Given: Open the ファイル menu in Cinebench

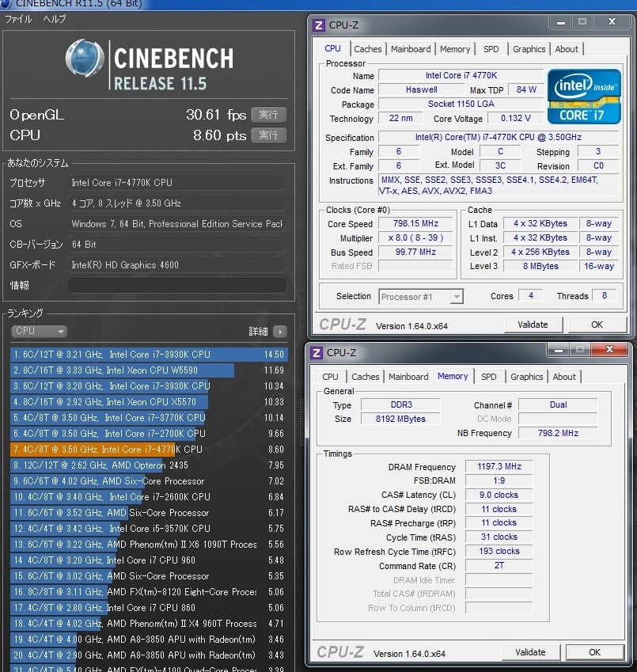Looking at the screenshot, I should tap(18, 19).
